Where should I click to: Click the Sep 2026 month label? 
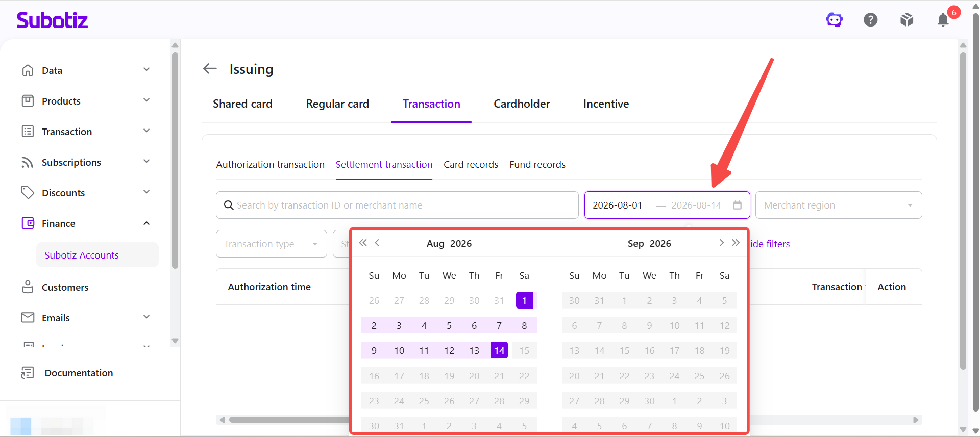coord(649,243)
